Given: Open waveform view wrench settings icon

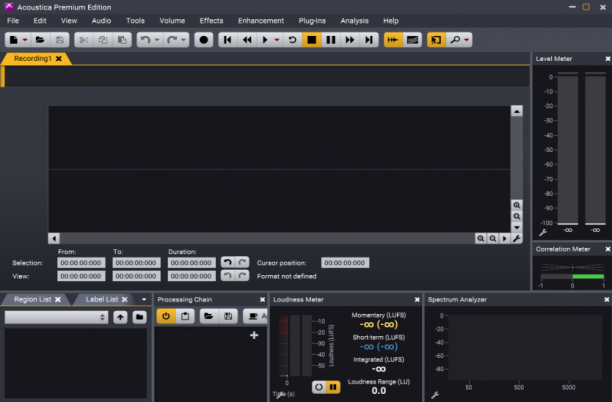Looking at the screenshot, I should pyautogui.click(x=517, y=238).
